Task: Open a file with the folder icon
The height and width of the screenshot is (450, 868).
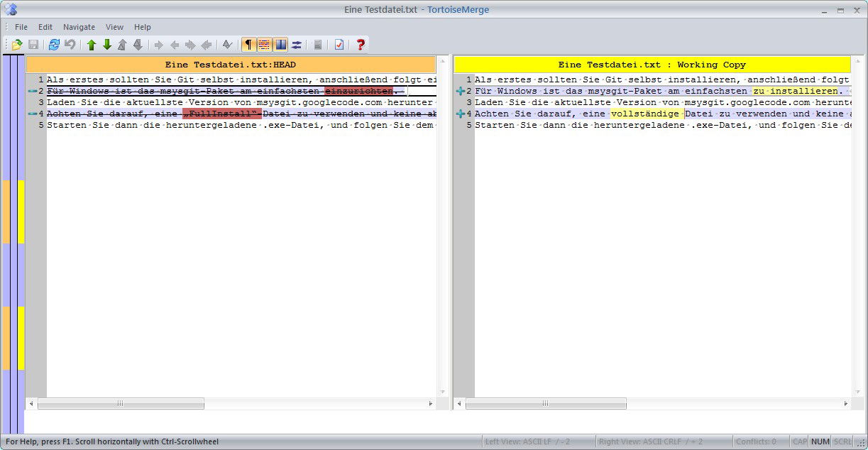Action: click(x=17, y=45)
